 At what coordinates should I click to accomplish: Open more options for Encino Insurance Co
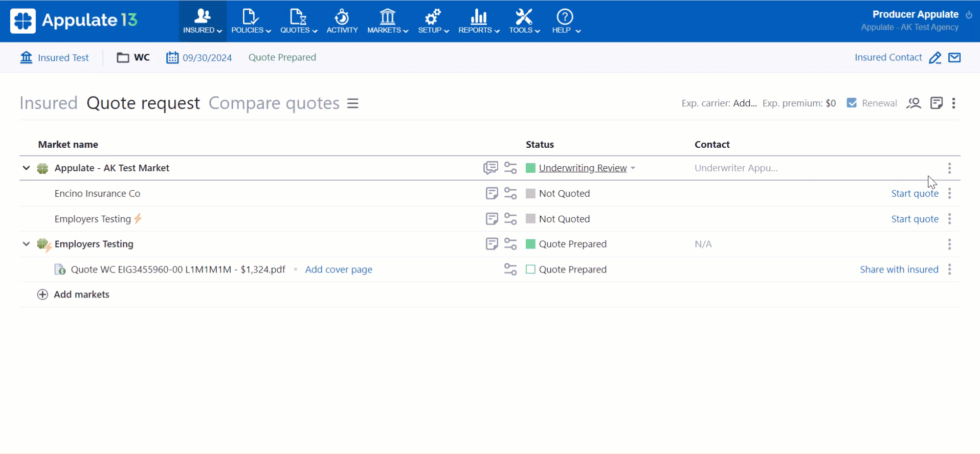click(950, 193)
